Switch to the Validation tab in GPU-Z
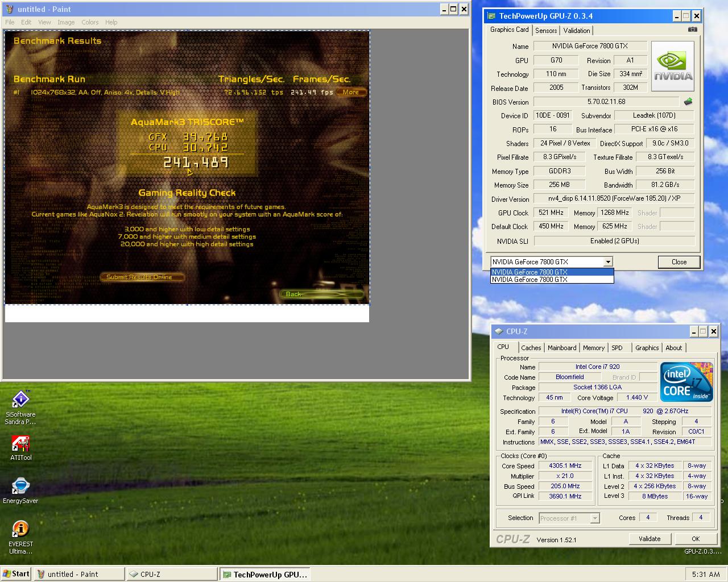728x582 pixels. [x=577, y=31]
